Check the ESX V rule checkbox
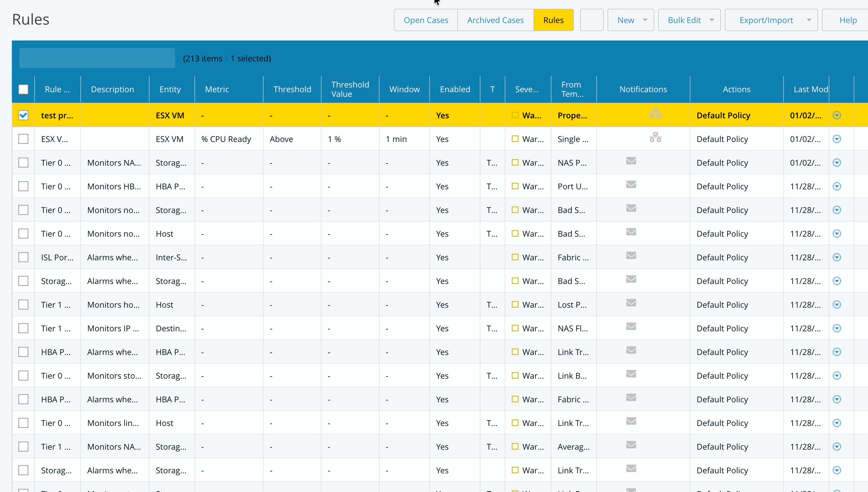The height and width of the screenshot is (492, 868). tap(23, 139)
